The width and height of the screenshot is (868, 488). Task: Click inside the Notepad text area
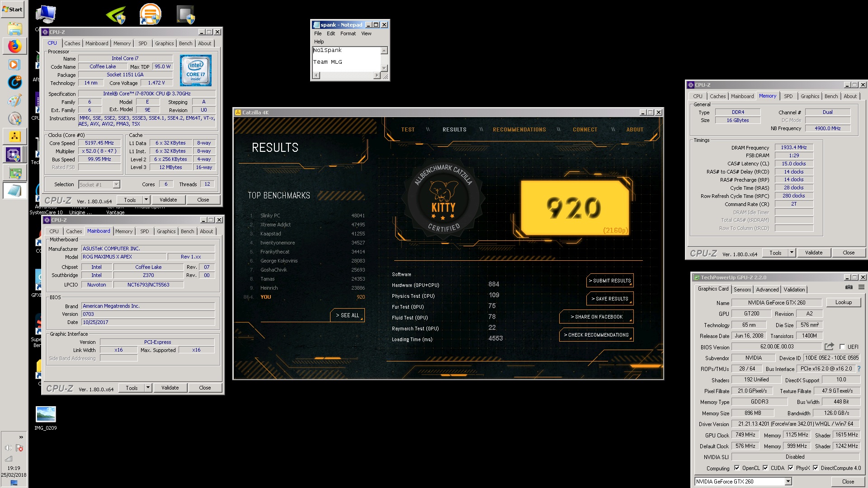pyautogui.click(x=347, y=59)
